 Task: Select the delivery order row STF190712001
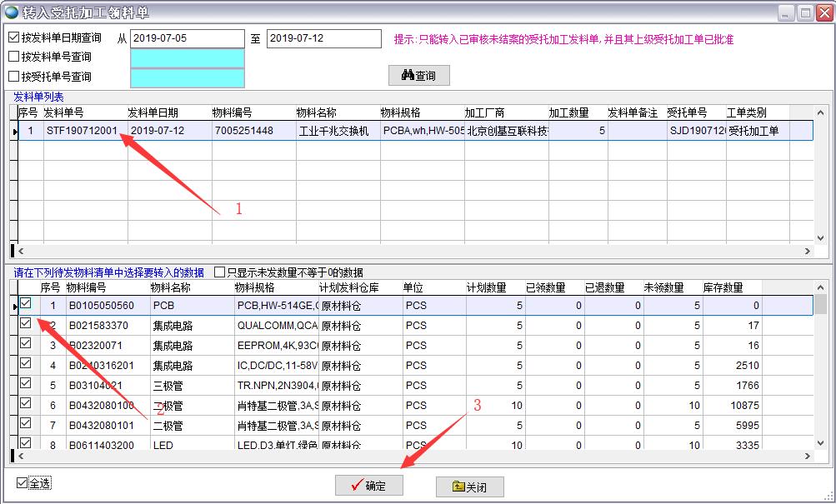point(82,130)
